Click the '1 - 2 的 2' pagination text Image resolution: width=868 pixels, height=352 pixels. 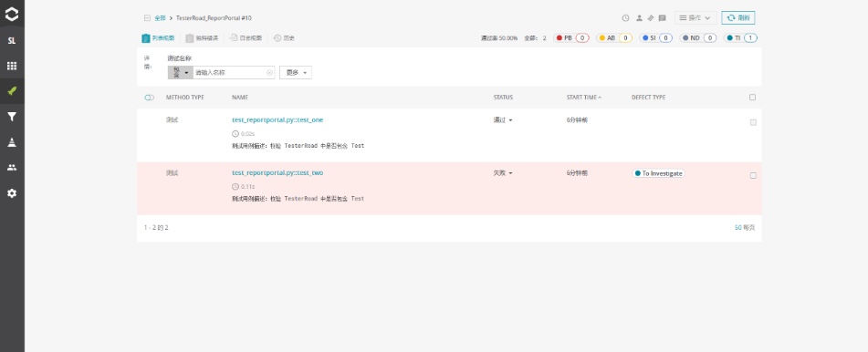156,227
